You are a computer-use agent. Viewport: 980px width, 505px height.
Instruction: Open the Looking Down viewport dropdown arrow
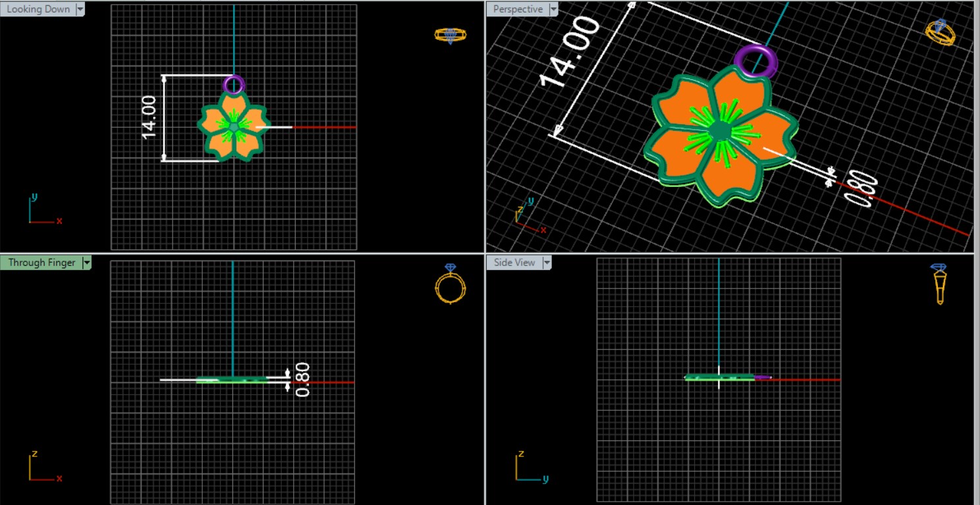tap(80, 9)
